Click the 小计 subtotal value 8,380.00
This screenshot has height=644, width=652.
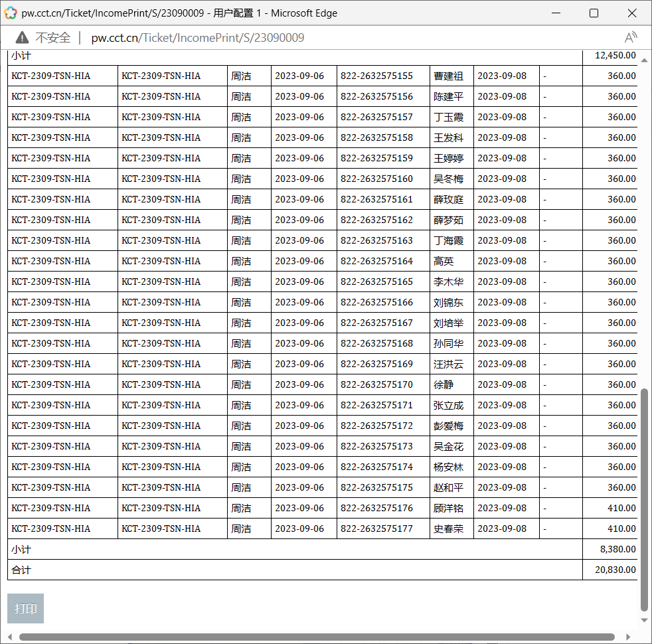click(617, 549)
